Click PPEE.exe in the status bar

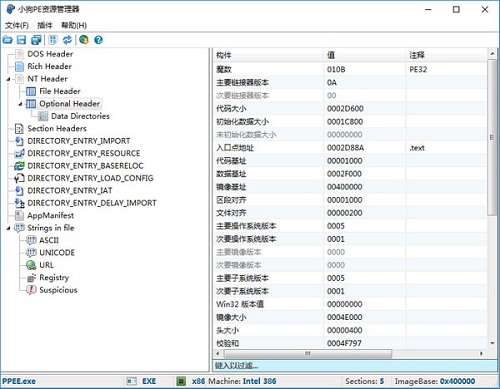point(19,381)
